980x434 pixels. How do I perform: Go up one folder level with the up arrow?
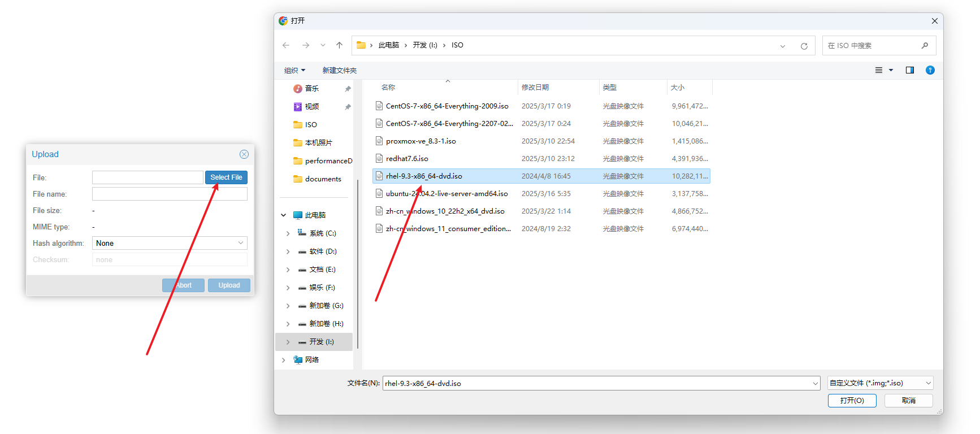click(339, 45)
